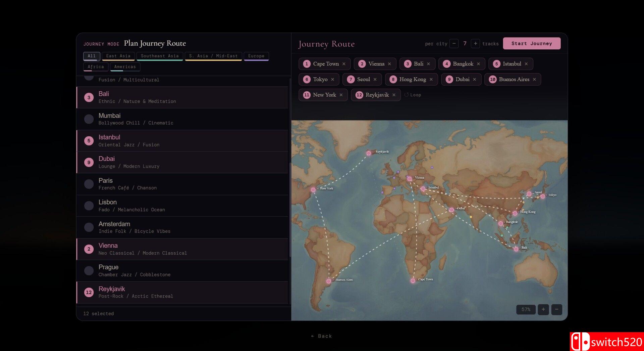Remove Bangkok chip from the route
The width and height of the screenshot is (644, 351).
click(478, 64)
